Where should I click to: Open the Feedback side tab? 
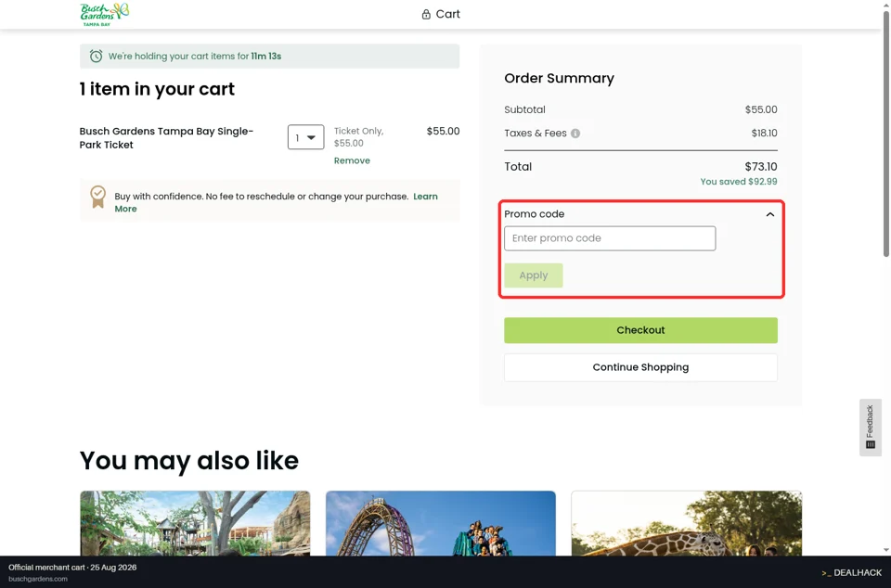(x=870, y=427)
